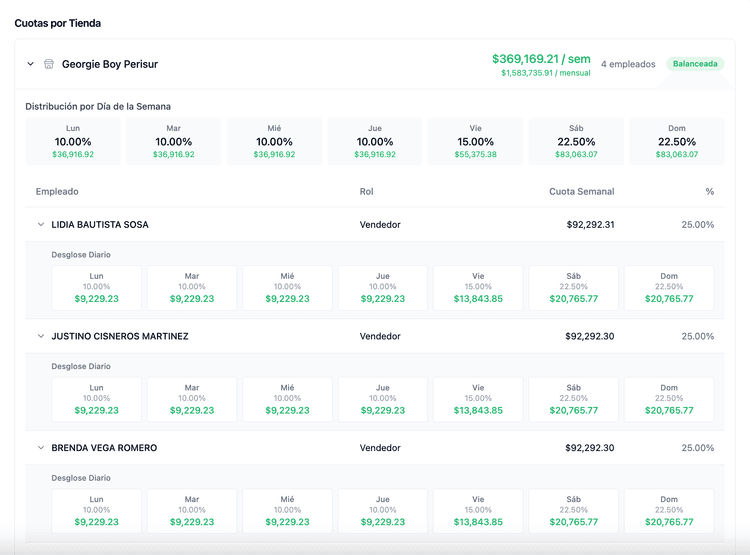The image size is (750, 555).
Task: Select the Dom $83,063.07 distribution card
Action: pyautogui.click(x=677, y=141)
